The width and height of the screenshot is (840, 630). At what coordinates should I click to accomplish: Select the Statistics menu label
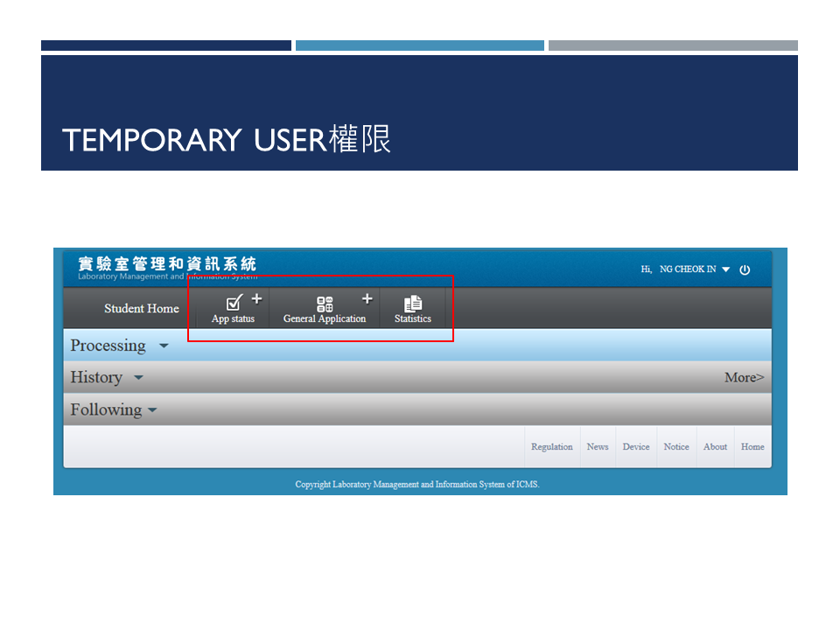pos(413,318)
